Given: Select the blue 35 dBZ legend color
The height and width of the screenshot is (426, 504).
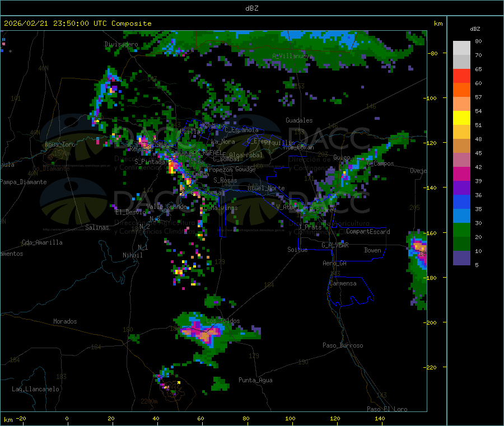Looking at the screenshot, I should click(x=461, y=202).
